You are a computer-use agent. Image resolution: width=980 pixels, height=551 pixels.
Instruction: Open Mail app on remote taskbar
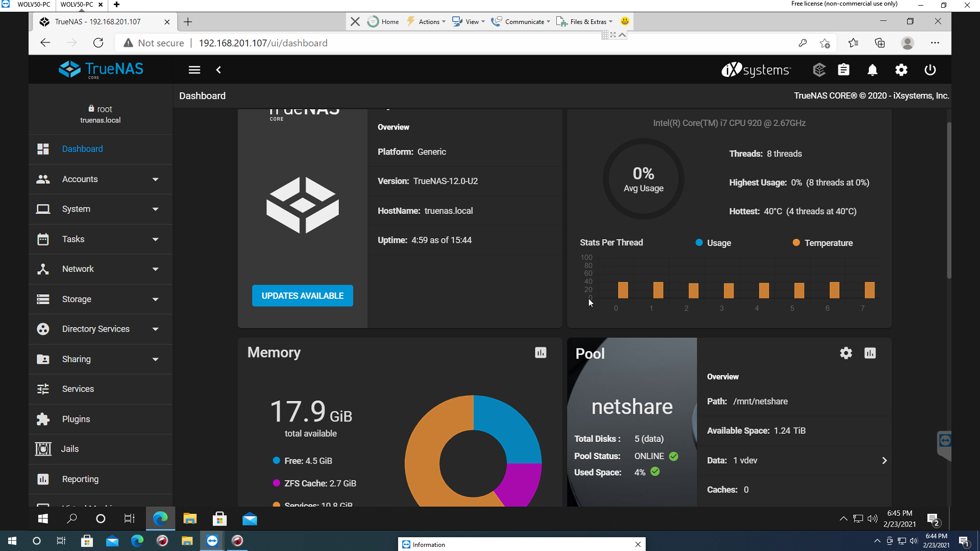(x=250, y=519)
